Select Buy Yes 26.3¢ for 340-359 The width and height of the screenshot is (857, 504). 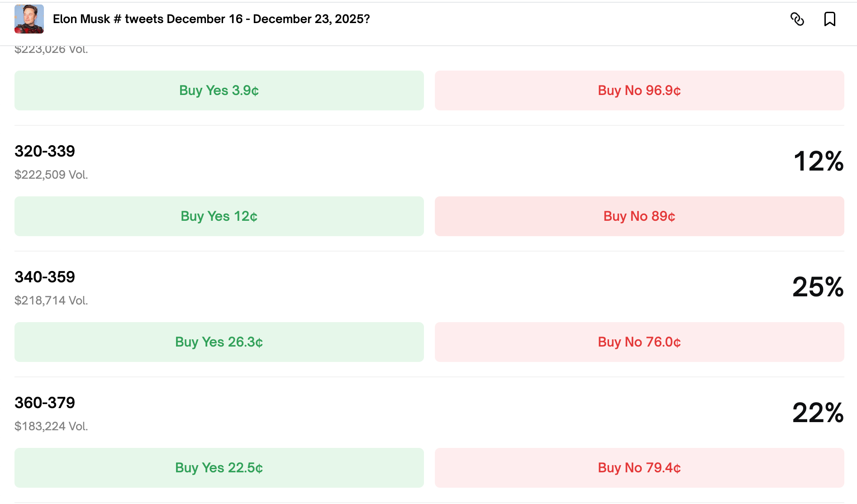(x=219, y=342)
